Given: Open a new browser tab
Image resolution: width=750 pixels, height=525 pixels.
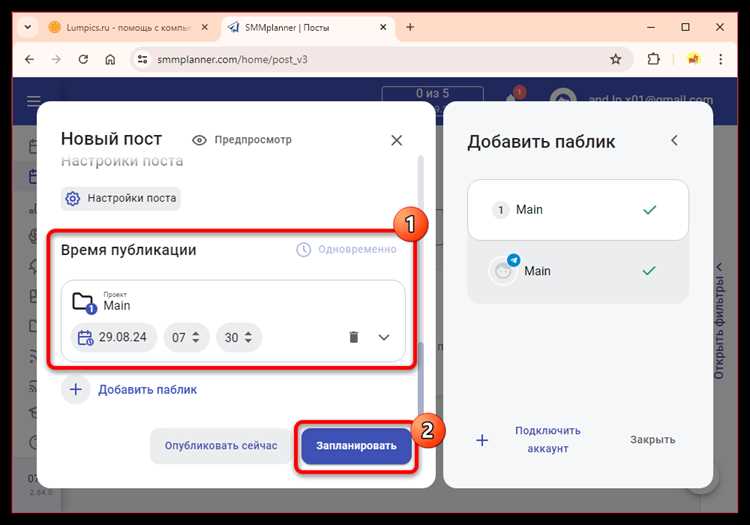Looking at the screenshot, I should click(410, 27).
